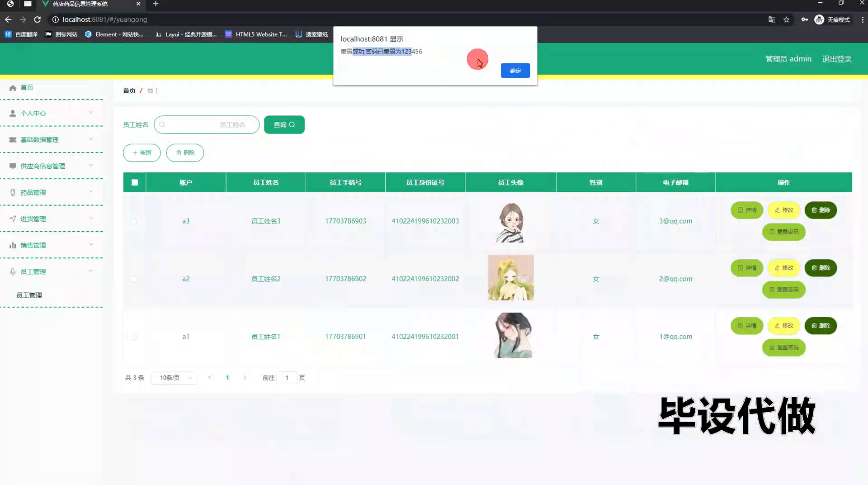The image size is (868, 485).
Task: Go back with the browser back arrow
Action: [8, 19]
